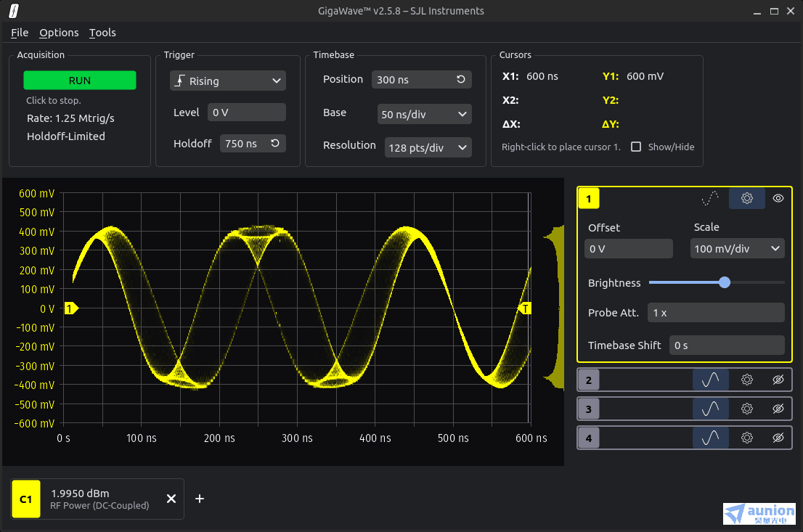
Task: Show channel 2 using the crossed eye icon
Action: click(x=778, y=380)
